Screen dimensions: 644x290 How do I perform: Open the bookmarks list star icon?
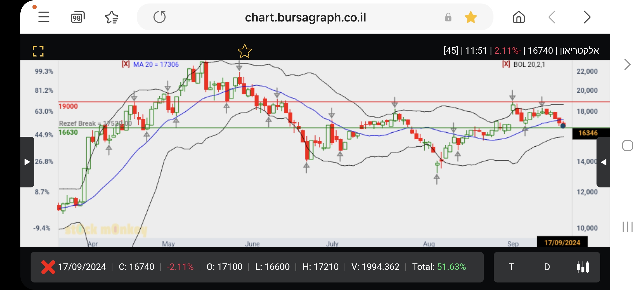(112, 17)
